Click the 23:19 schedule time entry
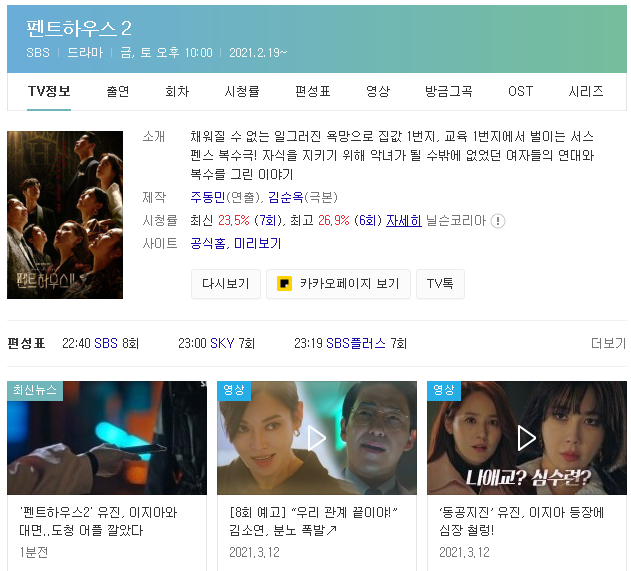Screen dimensions: 631x571 pyautogui.click(x=308, y=343)
